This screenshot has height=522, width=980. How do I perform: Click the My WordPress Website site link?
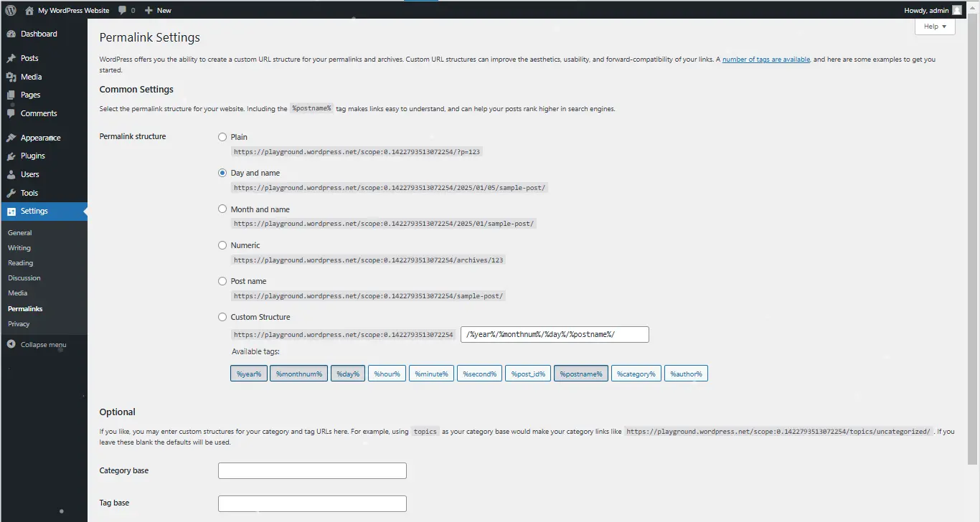73,10
